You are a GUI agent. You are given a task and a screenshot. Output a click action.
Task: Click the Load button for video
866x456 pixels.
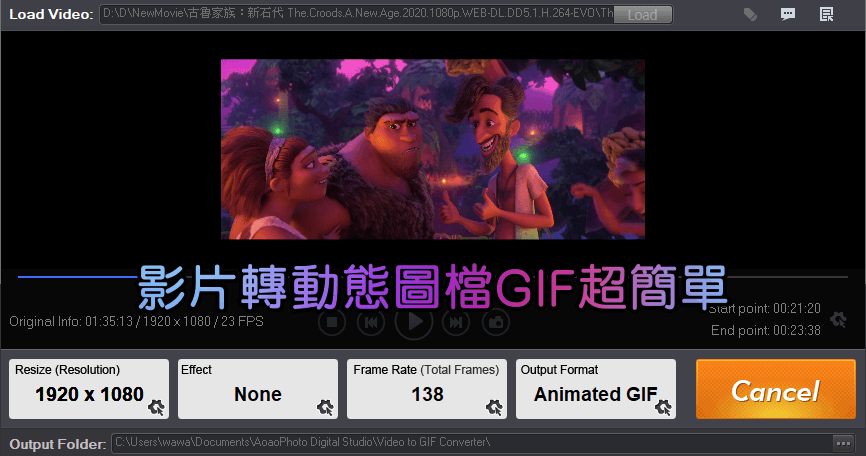pyautogui.click(x=642, y=14)
